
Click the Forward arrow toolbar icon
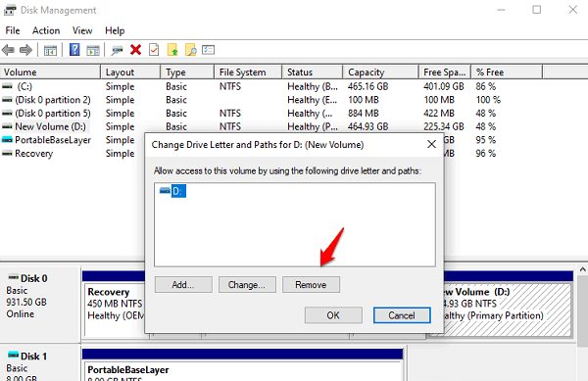click(x=25, y=50)
